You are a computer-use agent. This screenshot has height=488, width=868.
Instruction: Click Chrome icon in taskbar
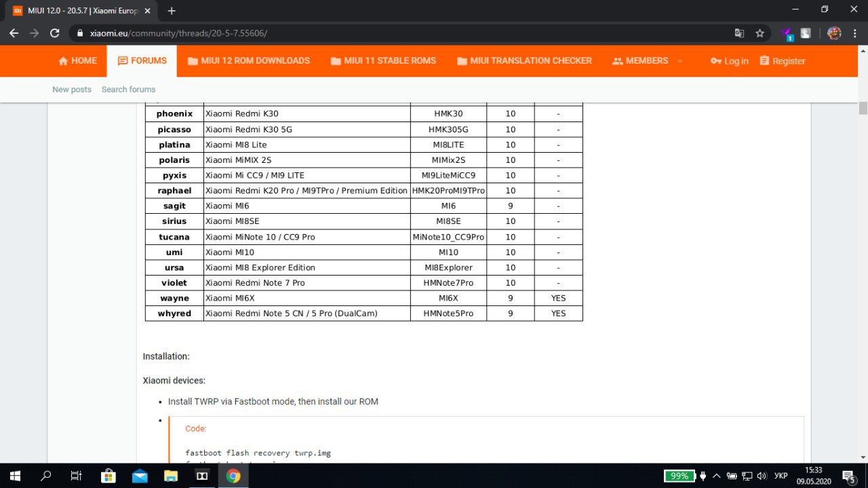tap(233, 476)
